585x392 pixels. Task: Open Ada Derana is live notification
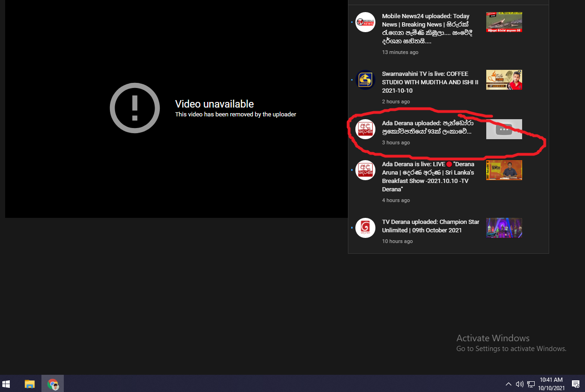click(428, 177)
